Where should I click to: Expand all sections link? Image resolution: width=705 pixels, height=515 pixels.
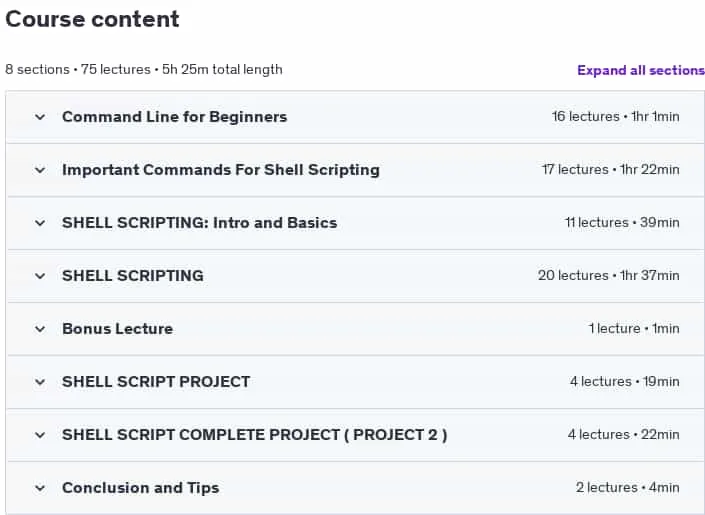click(641, 70)
